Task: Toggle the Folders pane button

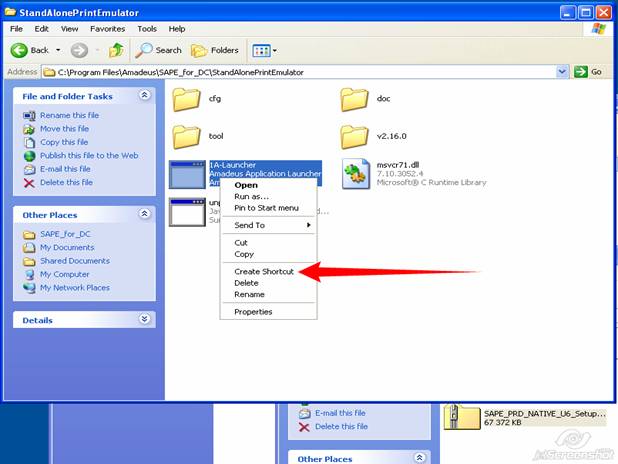Action: (x=215, y=50)
